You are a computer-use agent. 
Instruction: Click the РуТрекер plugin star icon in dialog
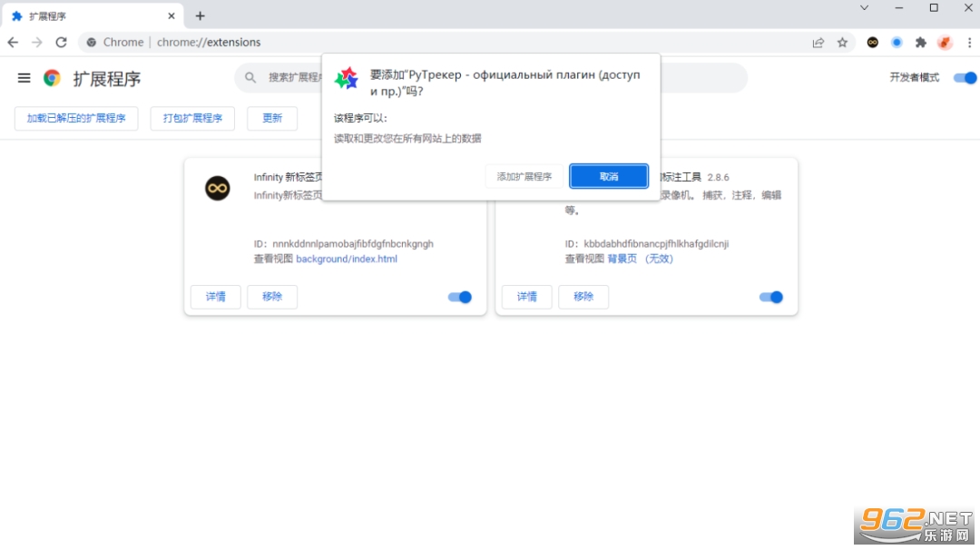click(x=347, y=79)
